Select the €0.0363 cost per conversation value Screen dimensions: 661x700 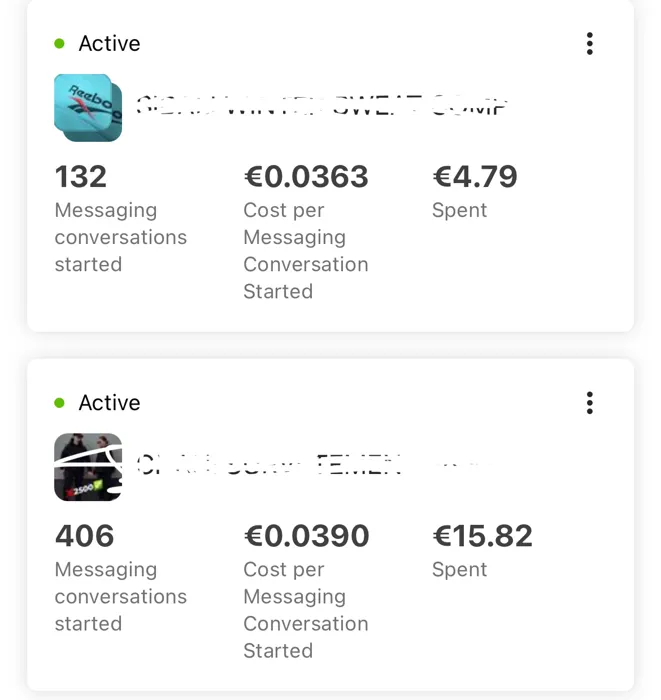click(306, 176)
